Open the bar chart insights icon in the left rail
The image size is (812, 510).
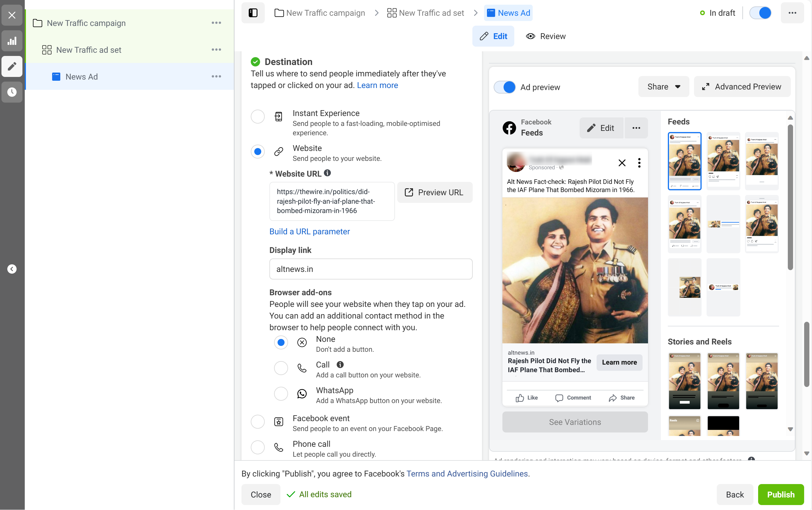tap(12, 41)
